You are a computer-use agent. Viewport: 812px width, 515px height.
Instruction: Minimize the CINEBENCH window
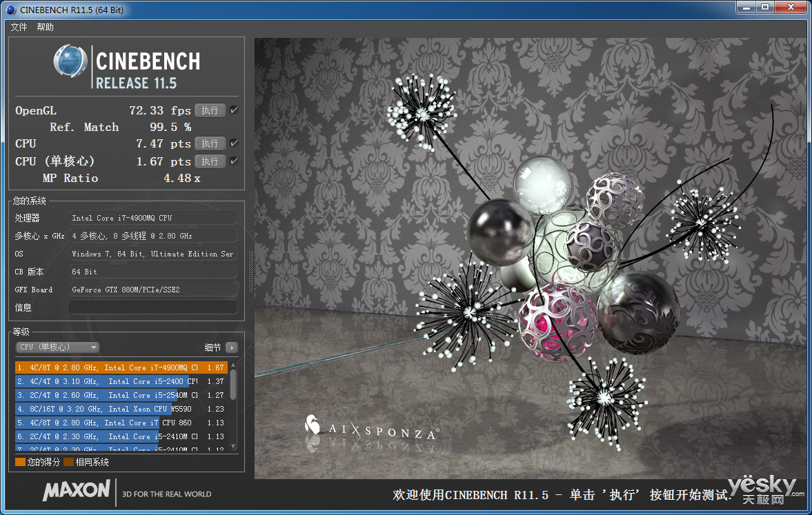(746, 8)
